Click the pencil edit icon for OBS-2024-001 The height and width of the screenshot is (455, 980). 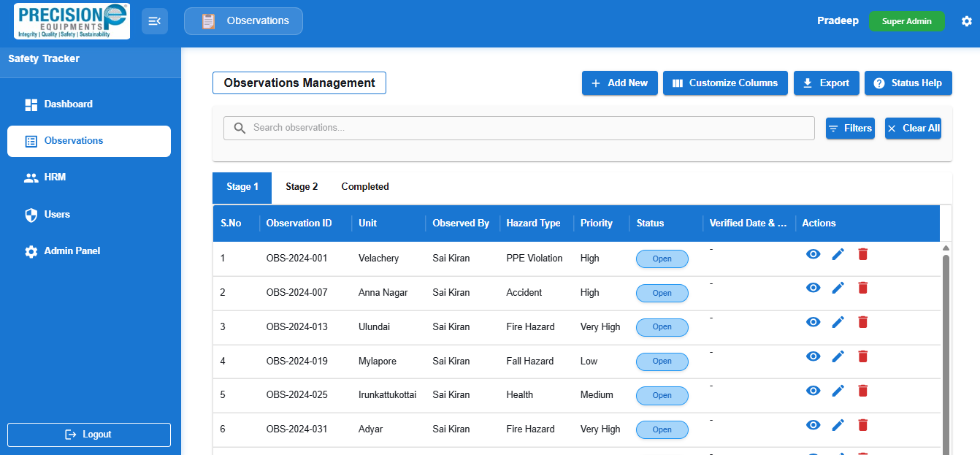[x=838, y=253]
